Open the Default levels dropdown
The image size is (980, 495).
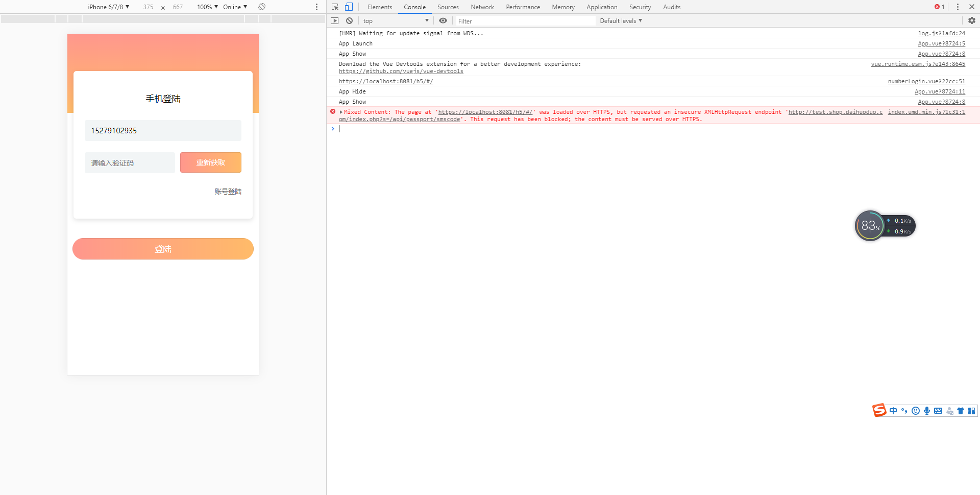620,20
